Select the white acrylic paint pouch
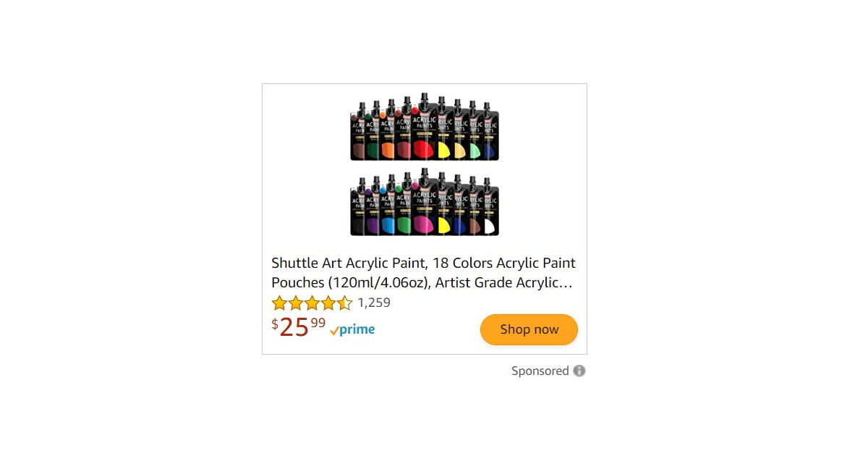The image size is (868, 456). [x=490, y=208]
